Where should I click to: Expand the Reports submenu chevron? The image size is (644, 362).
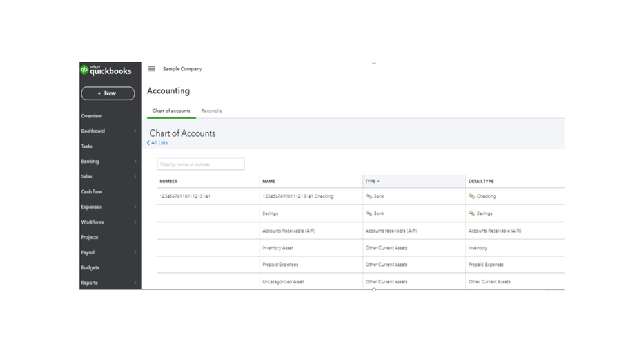click(x=135, y=283)
